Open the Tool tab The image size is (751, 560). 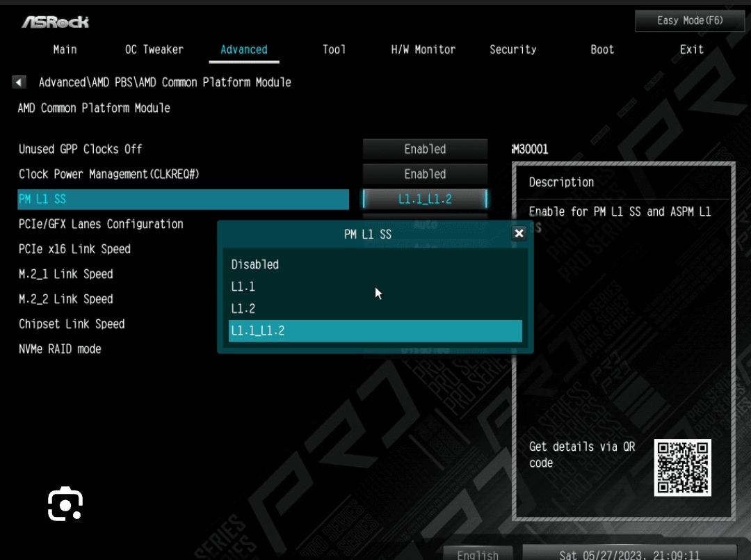tap(334, 49)
